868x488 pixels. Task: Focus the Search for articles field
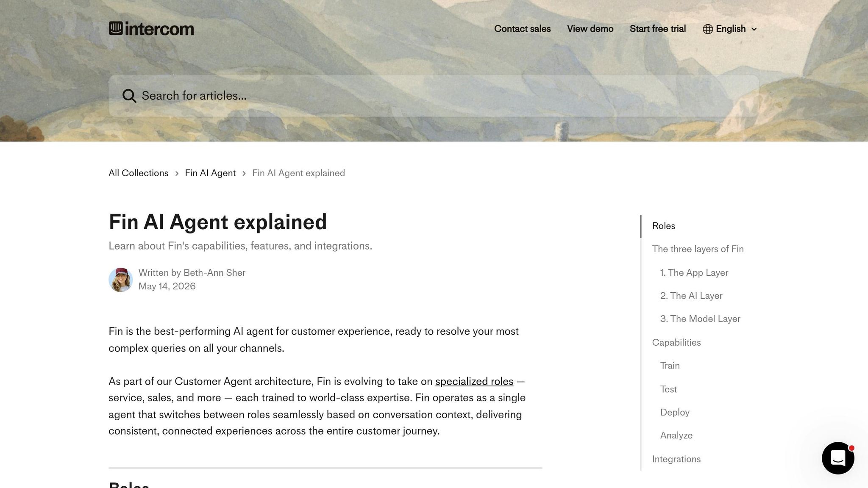[x=434, y=96]
